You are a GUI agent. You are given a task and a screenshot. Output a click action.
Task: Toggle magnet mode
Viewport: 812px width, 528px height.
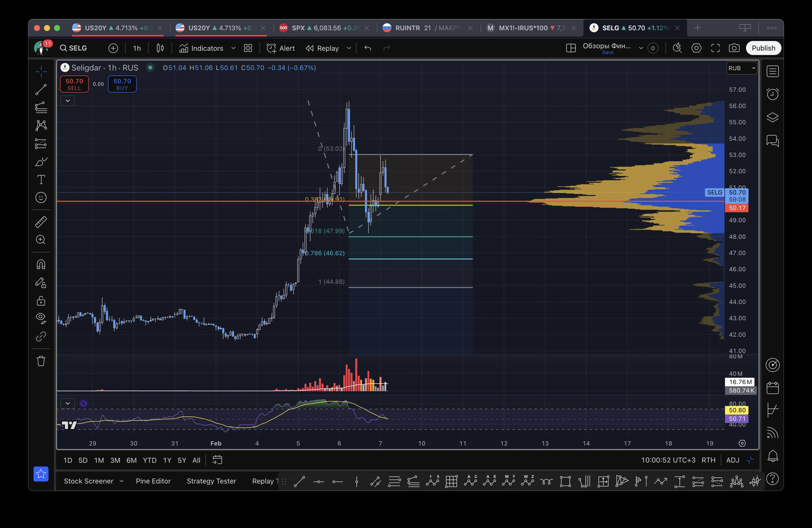coord(41,264)
